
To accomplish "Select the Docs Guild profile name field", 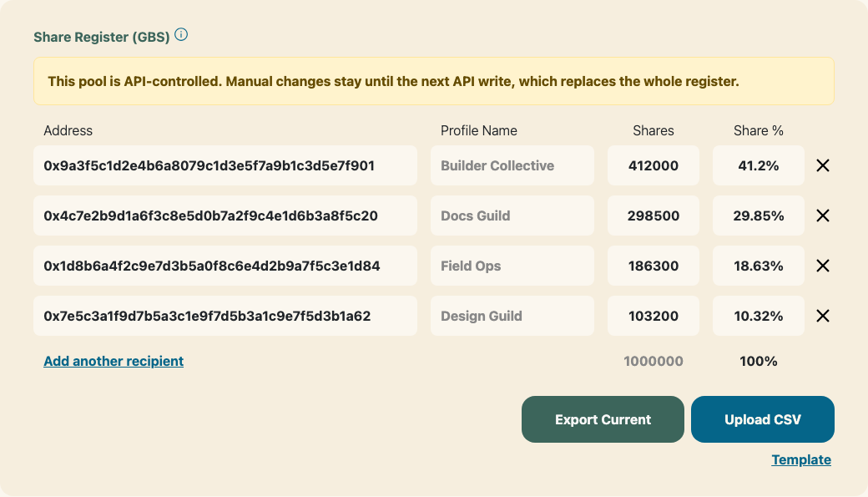I will point(512,216).
